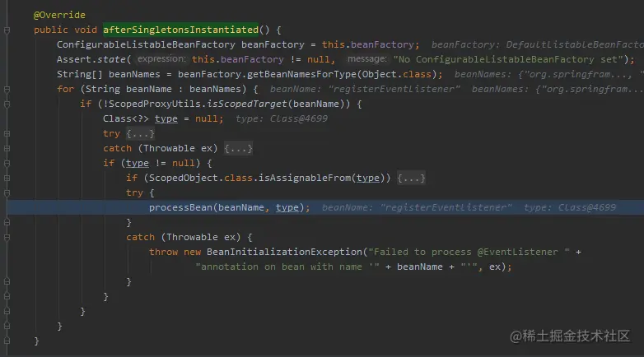Click the beanFactory: DefaultListableBeanFactory debug hint
The width and height of the screenshot is (644, 357).
537,44
